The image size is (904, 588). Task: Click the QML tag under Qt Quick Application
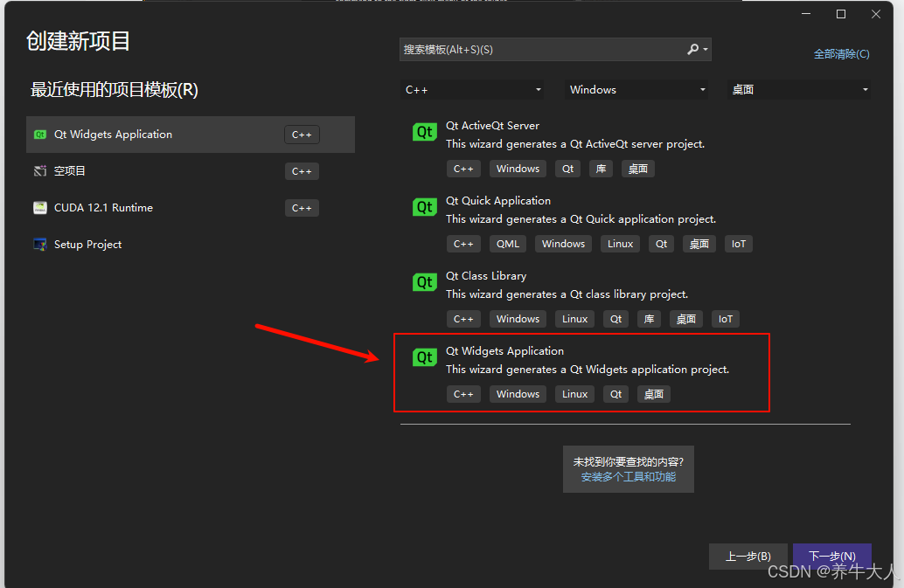click(508, 244)
